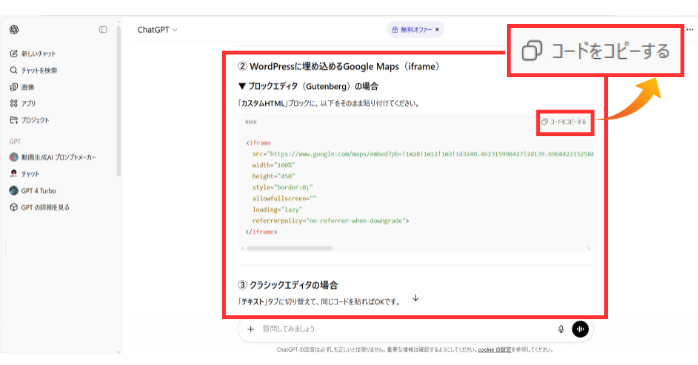Click the closing </iframe> tag line
The image size is (698, 365).
coord(261,232)
